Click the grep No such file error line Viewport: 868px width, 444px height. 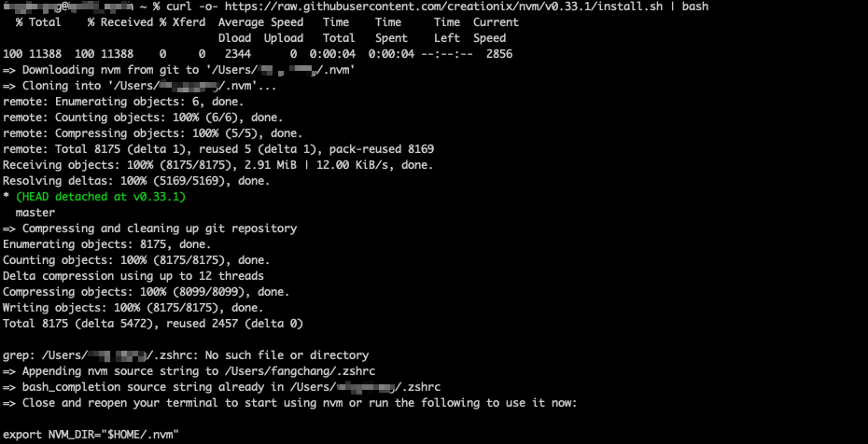pyautogui.click(x=186, y=355)
